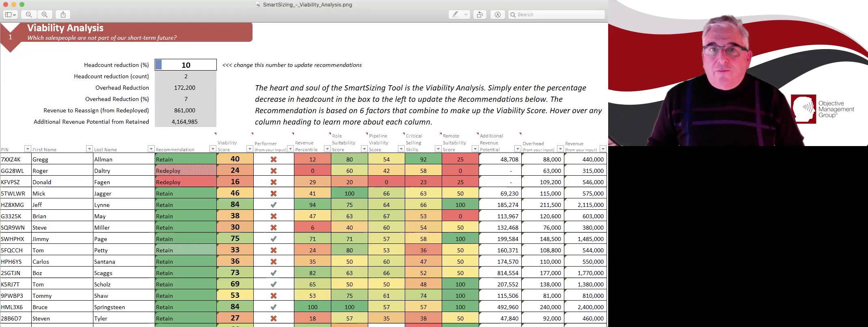Screen dimensions: 868x327
Task: Click revenue 2,400,000 for Bruce Springsteen
Action: pyautogui.click(x=585, y=307)
